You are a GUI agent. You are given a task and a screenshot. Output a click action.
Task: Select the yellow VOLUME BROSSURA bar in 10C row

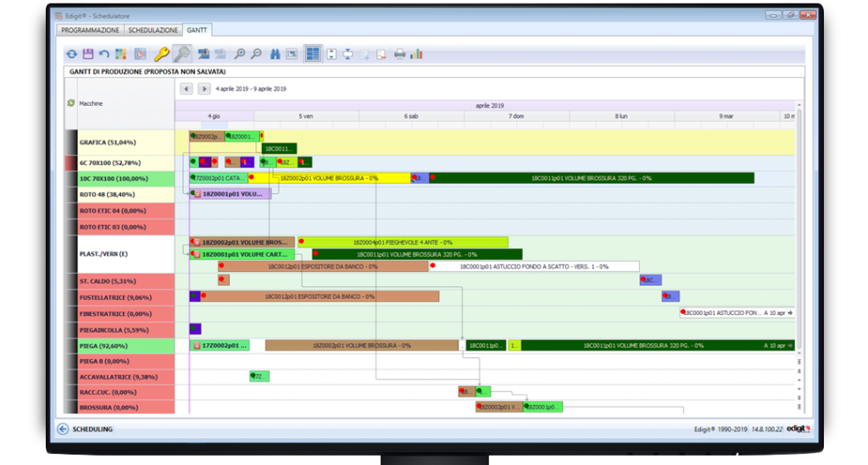(x=331, y=178)
